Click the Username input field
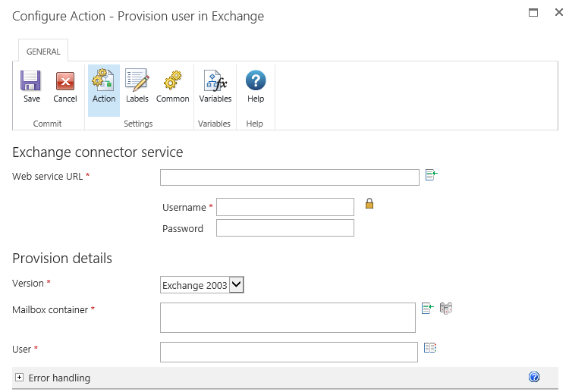The image size is (569, 392). click(x=284, y=207)
